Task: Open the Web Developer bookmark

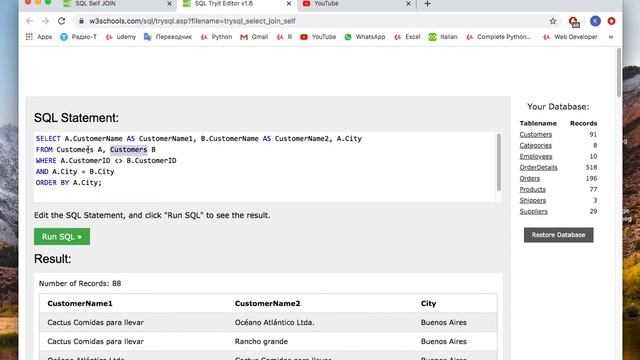Action: click(x=570, y=37)
